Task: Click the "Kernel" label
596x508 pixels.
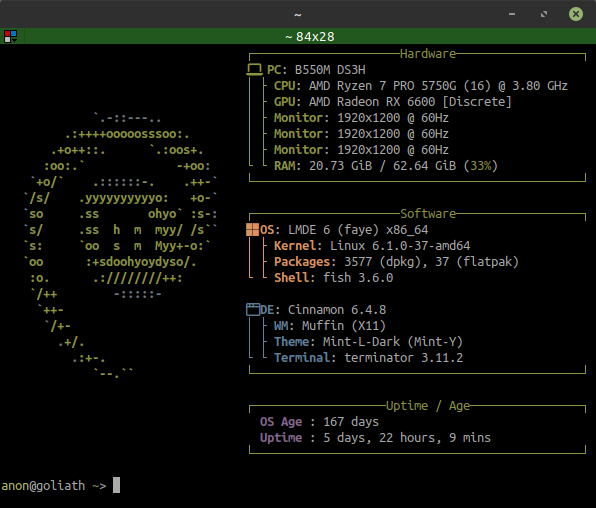Action: click(x=295, y=246)
